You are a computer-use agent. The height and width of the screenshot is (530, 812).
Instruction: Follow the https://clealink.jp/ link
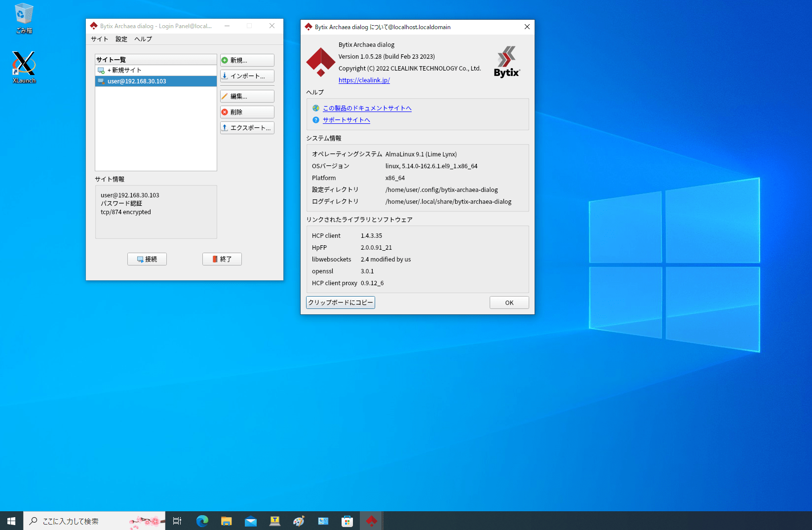pos(364,80)
